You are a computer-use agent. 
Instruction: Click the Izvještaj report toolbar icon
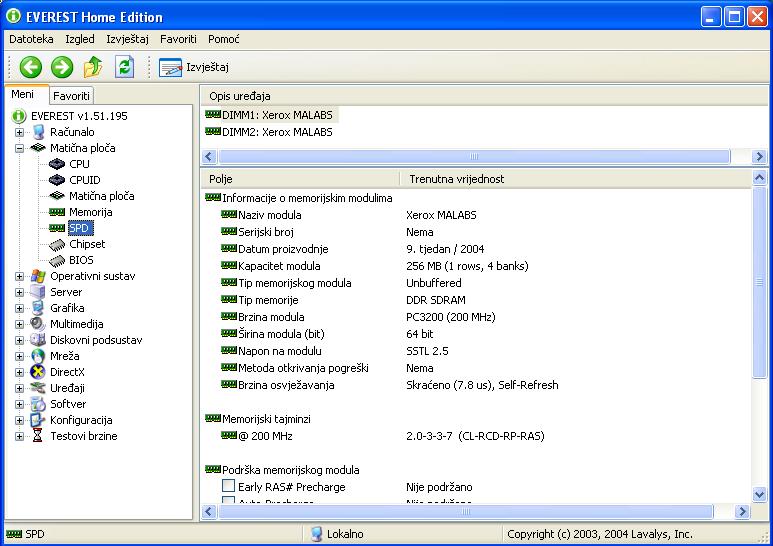171,67
